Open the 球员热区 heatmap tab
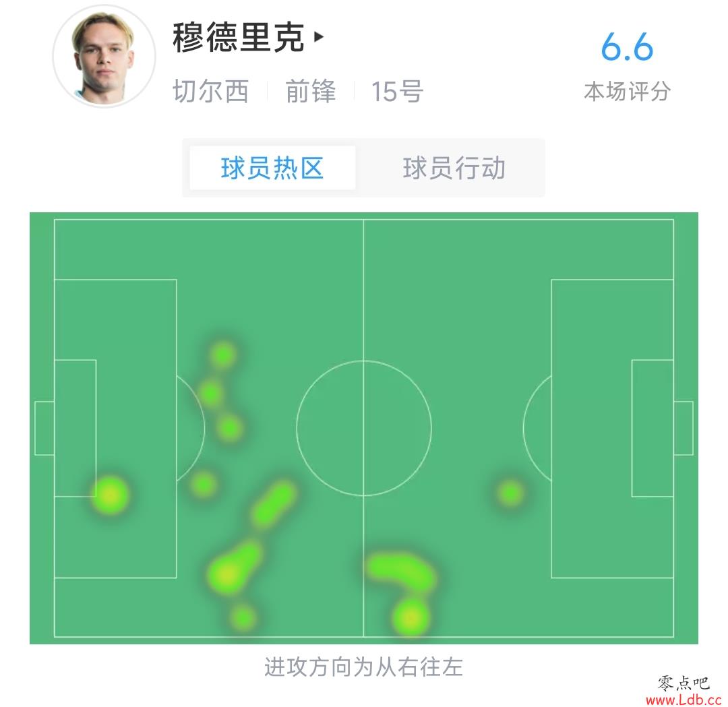The image size is (728, 707). pos(272,168)
